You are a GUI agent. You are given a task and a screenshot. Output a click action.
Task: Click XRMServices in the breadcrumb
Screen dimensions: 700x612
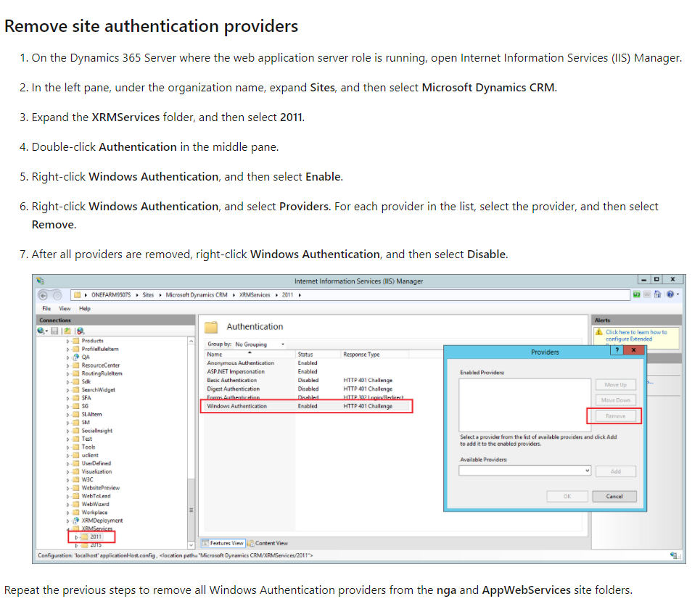point(255,295)
